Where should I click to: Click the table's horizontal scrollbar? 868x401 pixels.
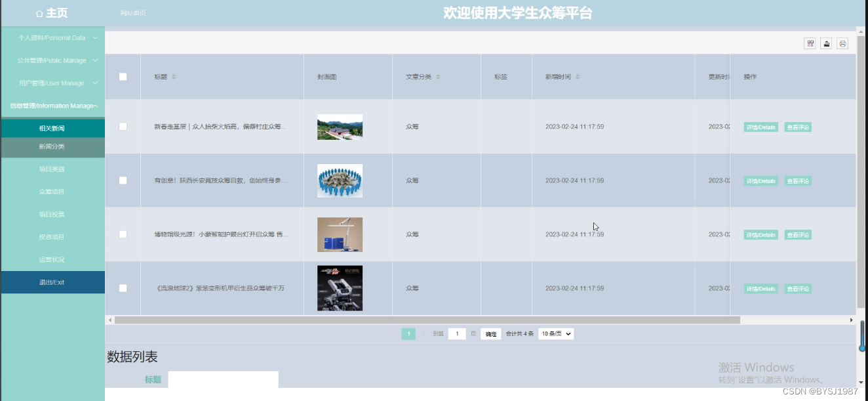coord(427,320)
